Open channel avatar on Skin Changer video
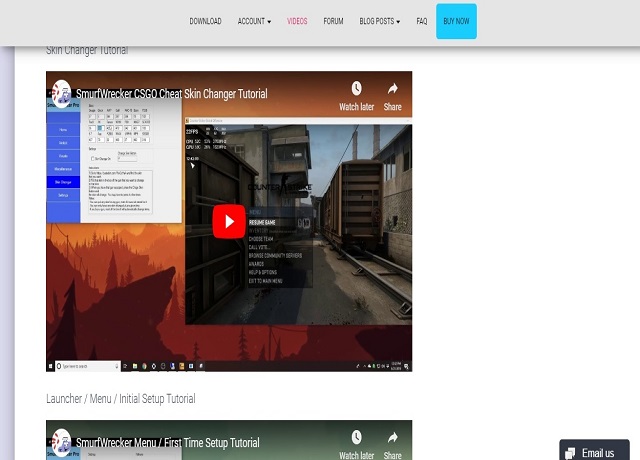This screenshot has width=640, height=460. click(x=62, y=94)
